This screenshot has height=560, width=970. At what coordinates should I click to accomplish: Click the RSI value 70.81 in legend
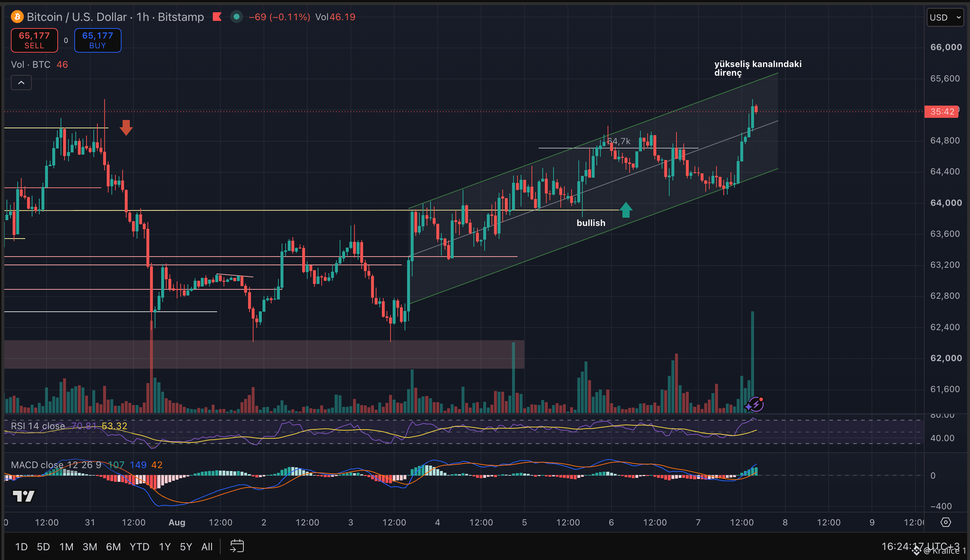point(84,426)
